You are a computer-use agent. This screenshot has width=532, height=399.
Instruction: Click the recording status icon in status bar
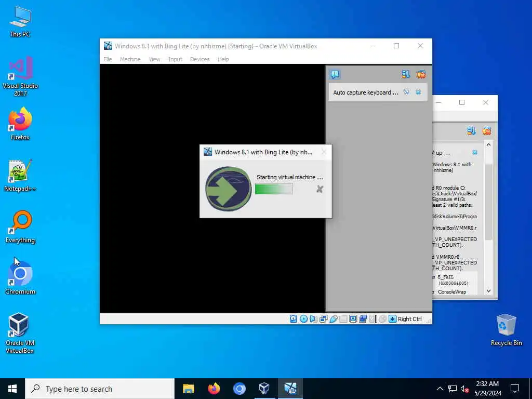pos(363,319)
